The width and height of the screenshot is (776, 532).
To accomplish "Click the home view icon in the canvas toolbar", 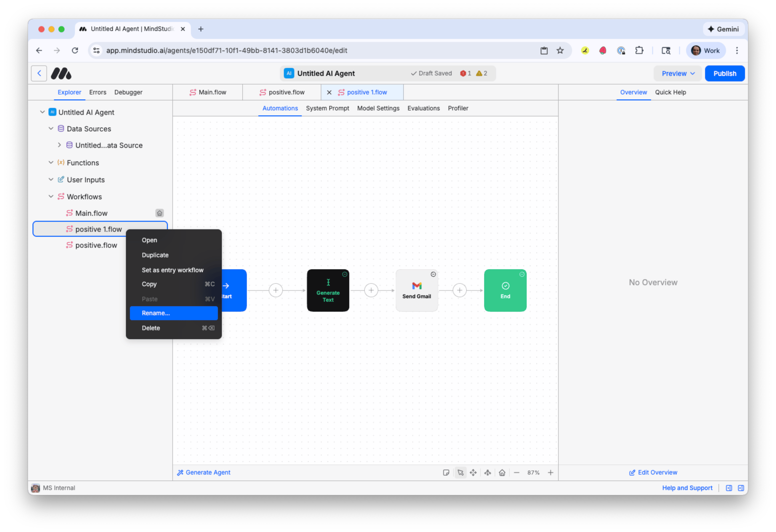I will pyautogui.click(x=502, y=473).
